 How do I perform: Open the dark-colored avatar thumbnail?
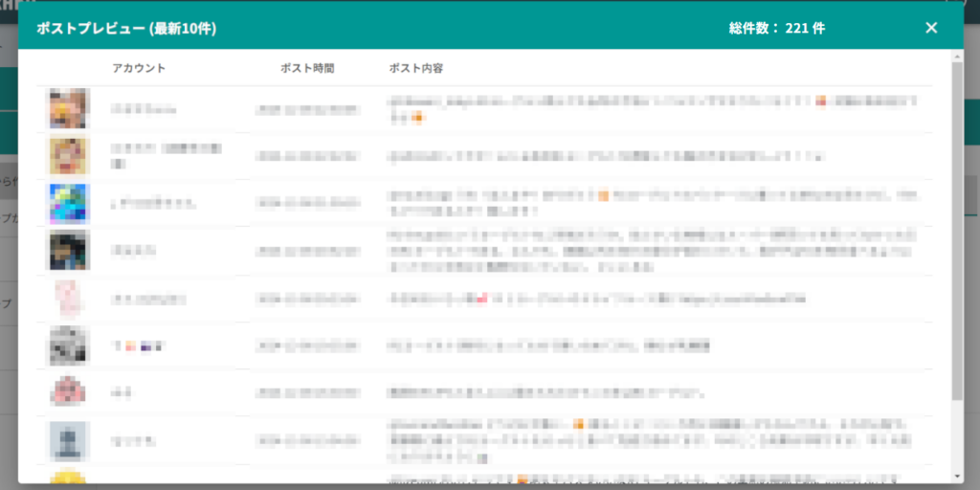[69, 250]
